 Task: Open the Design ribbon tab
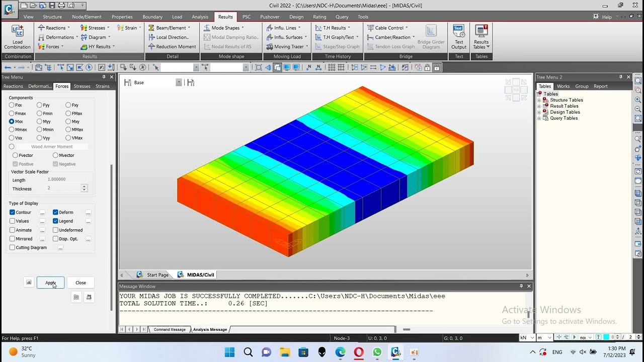tap(296, 17)
